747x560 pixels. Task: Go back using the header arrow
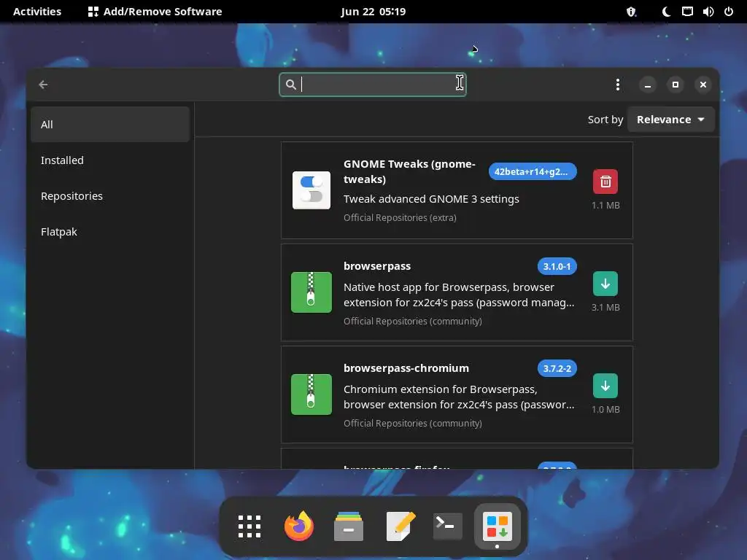point(43,85)
